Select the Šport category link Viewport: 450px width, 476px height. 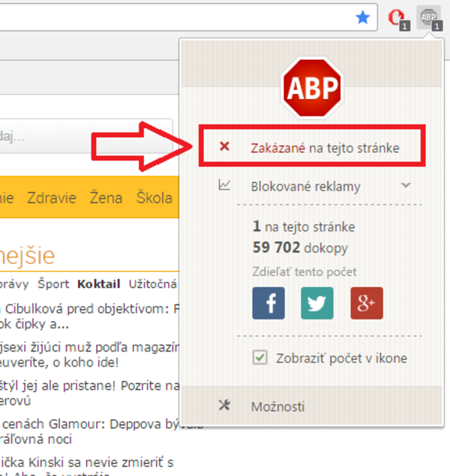tap(53, 284)
